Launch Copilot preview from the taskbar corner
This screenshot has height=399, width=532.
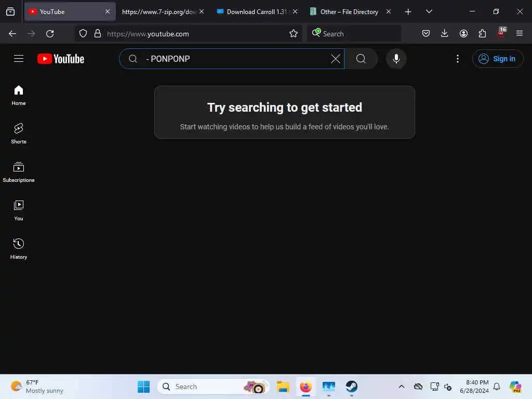[516, 387]
